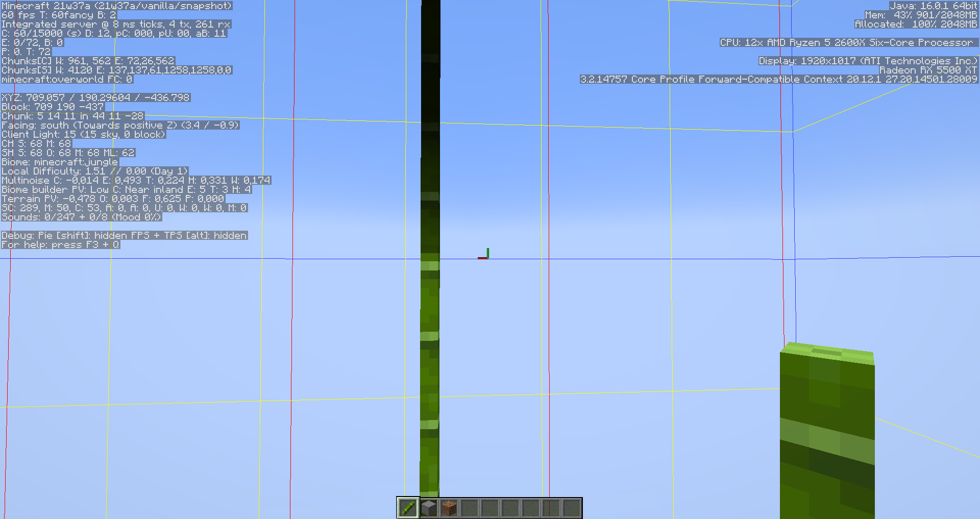Click the "Block: 709 190 -437" line
This screenshot has height=519, width=980.
click(x=53, y=107)
